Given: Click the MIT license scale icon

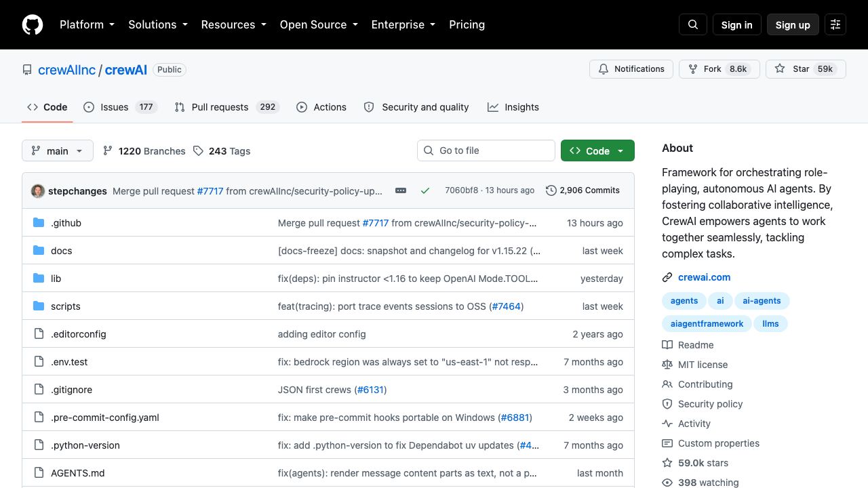Looking at the screenshot, I should [667, 365].
